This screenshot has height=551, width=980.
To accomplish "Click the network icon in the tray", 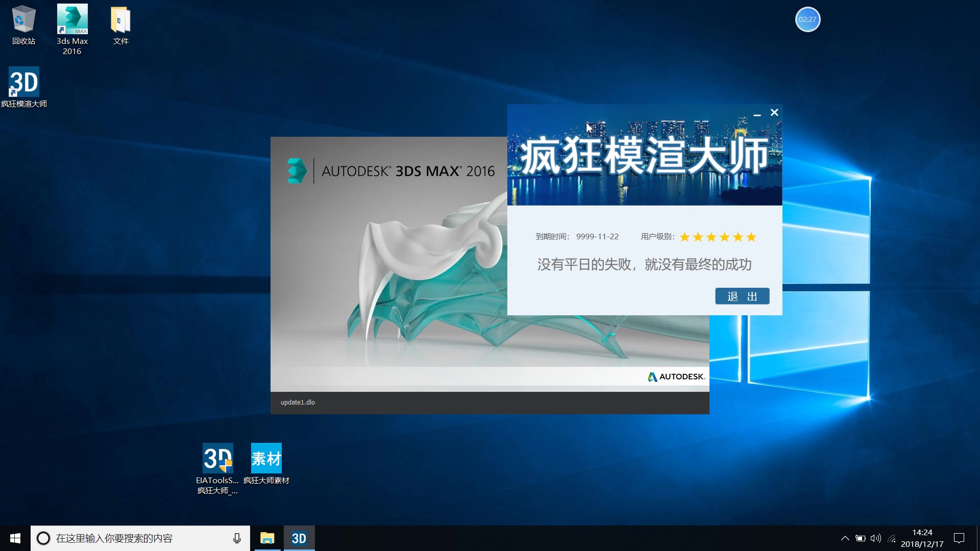I will point(892,538).
